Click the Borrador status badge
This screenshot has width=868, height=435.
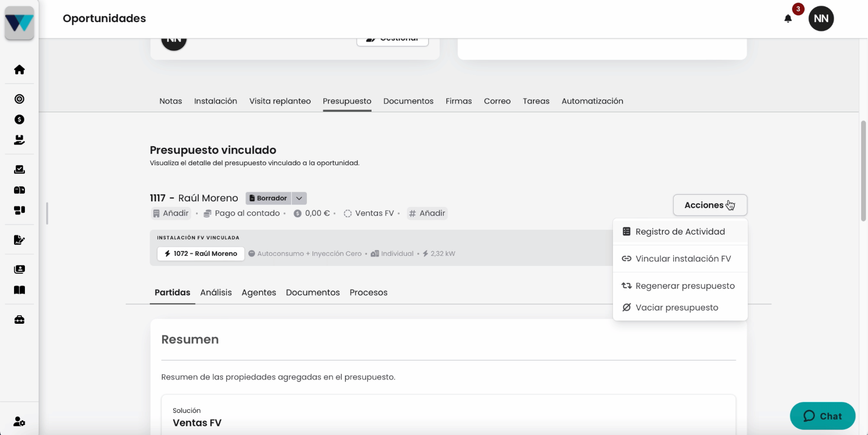(x=268, y=198)
